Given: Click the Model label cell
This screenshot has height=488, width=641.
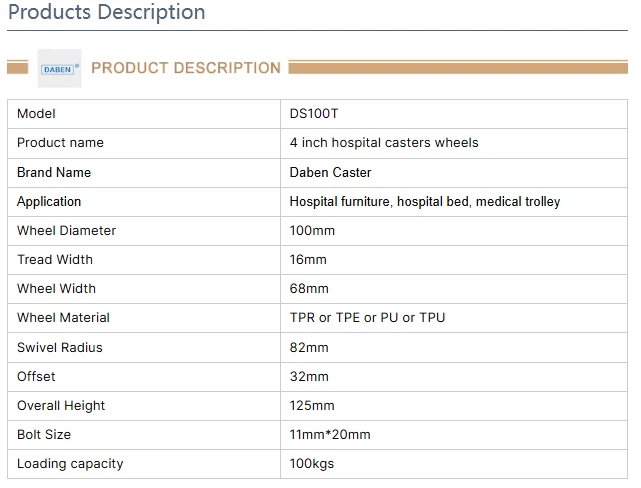Looking at the screenshot, I should point(36,114).
